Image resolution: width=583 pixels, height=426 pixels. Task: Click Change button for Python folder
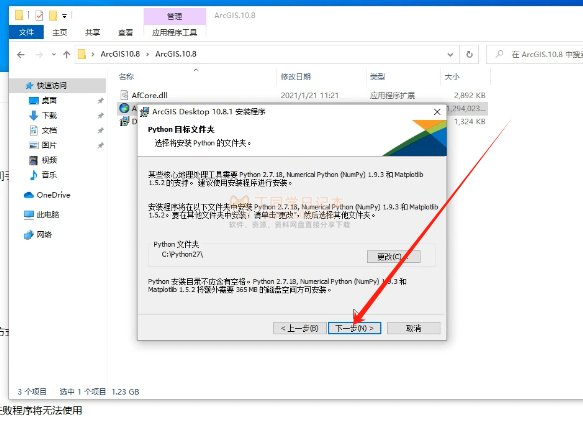pyautogui.click(x=394, y=256)
